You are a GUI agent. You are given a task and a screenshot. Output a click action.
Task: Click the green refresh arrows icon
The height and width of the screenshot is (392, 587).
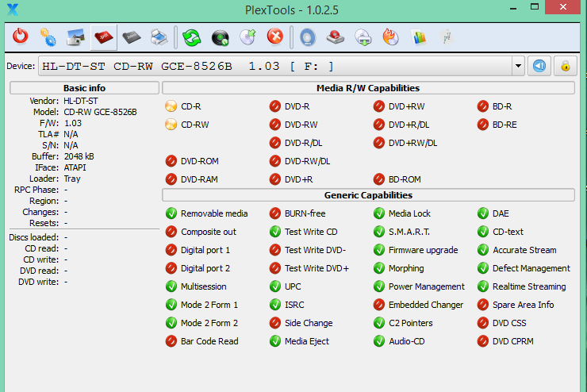pos(192,37)
